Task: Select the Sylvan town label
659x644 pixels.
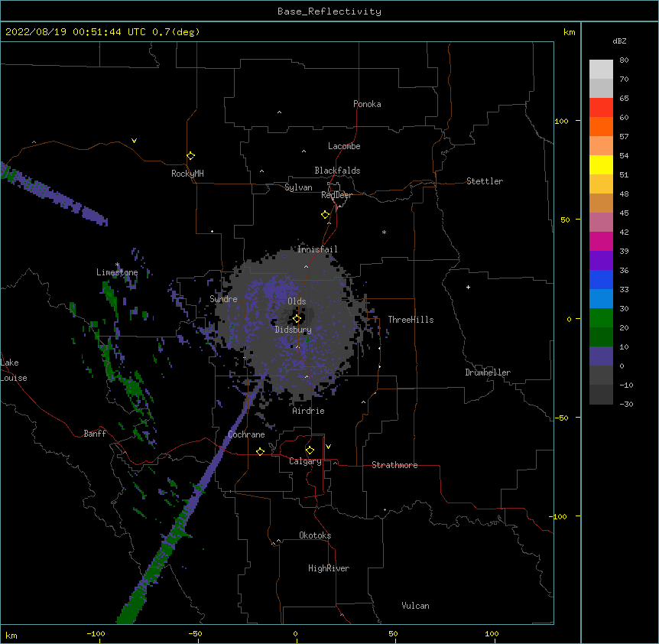Action: 298,187
